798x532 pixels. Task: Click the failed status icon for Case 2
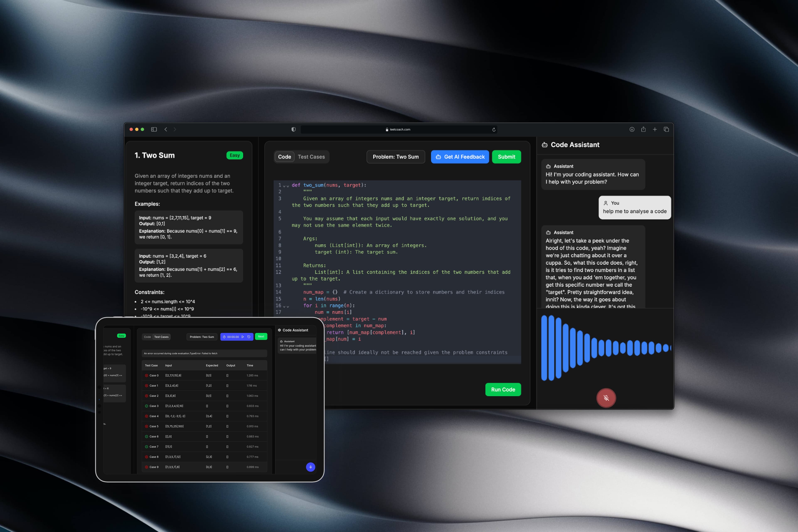click(x=147, y=396)
